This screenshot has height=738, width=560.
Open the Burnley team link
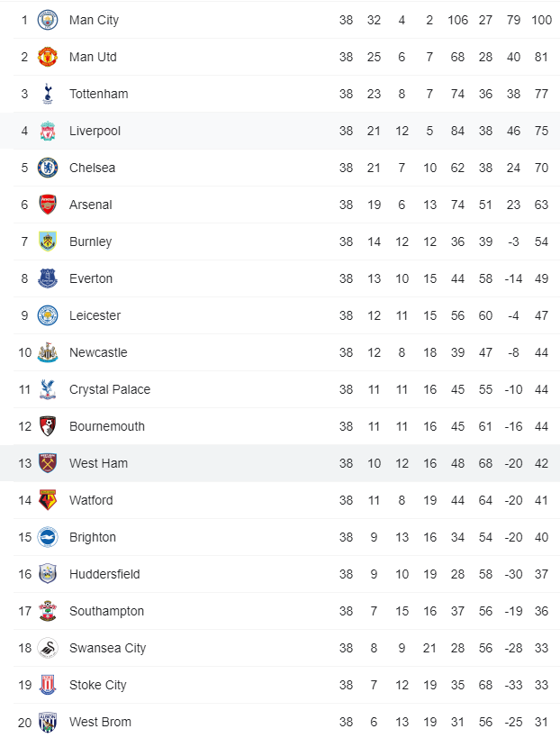pyautogui.click(x=90, y=241)
